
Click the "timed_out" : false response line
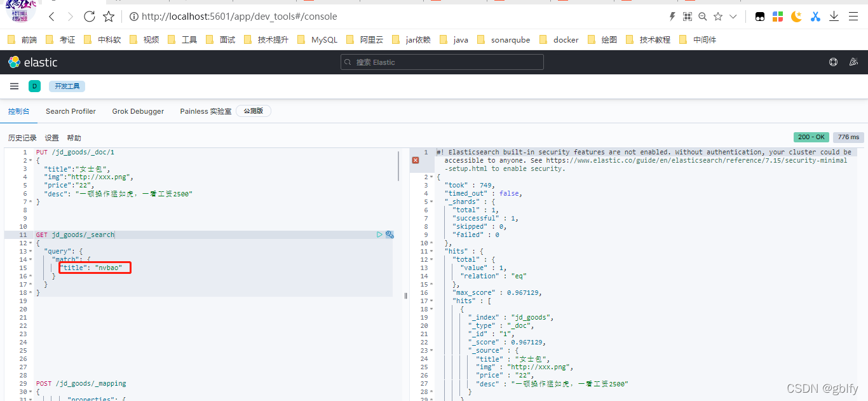tap(483, 194)
